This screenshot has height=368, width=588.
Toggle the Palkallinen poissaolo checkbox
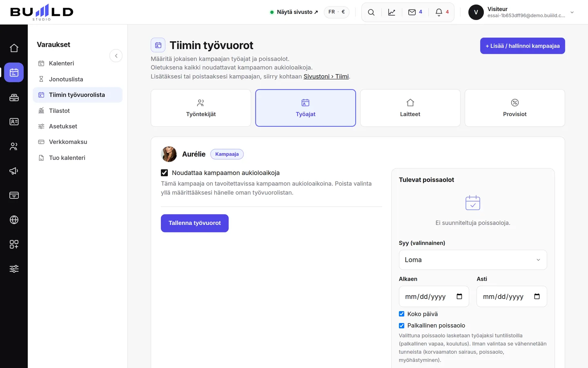pyautogui.click(x=402, y=325)
